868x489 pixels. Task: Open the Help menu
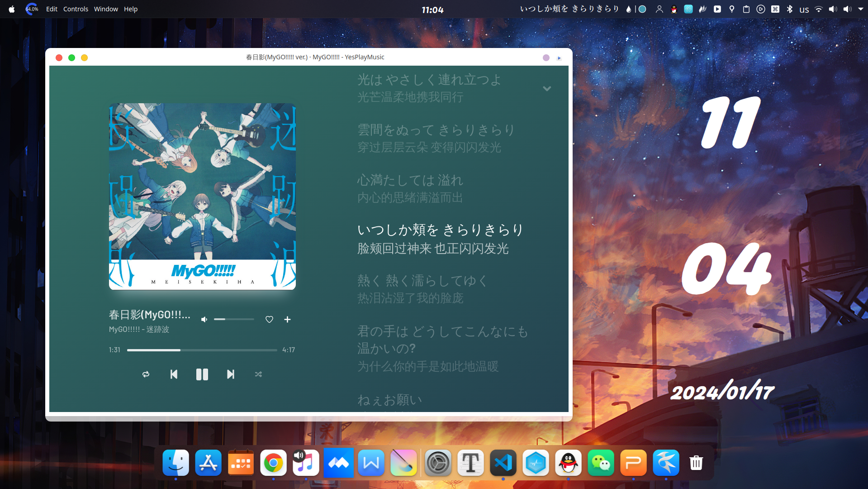coord(131,9)
